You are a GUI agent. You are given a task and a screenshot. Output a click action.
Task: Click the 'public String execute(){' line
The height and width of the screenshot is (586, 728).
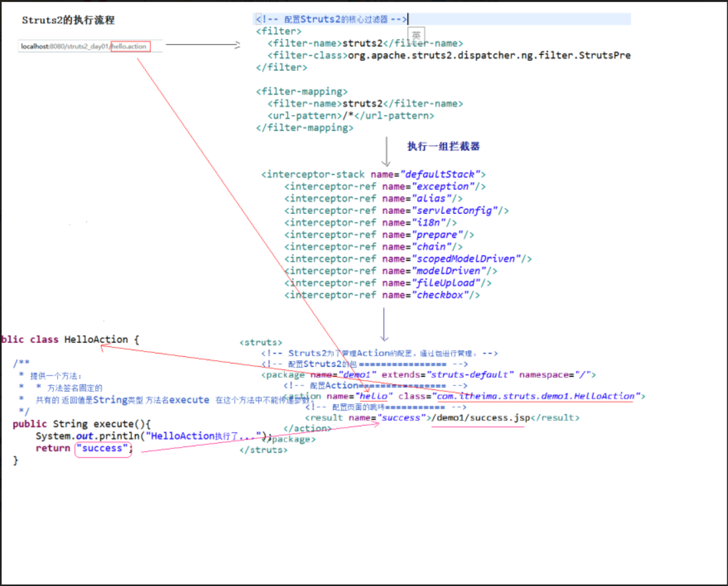(x=81, y=424)
